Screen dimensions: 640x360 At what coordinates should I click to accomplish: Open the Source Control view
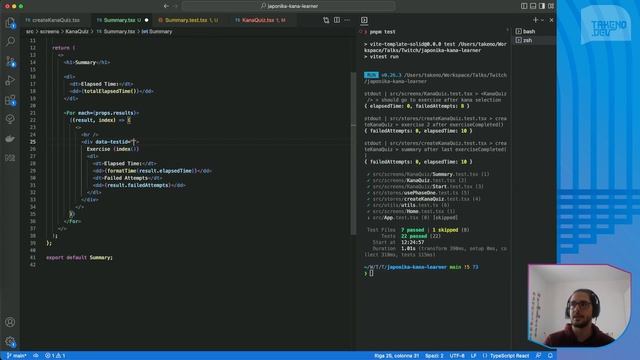click(x=10, y=61)
